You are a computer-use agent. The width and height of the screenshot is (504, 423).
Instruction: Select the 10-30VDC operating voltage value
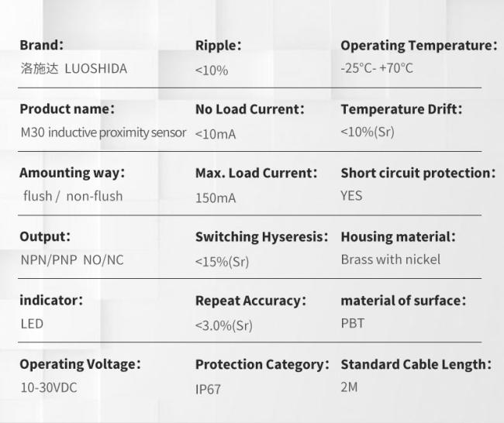click(x=49, y=387)
